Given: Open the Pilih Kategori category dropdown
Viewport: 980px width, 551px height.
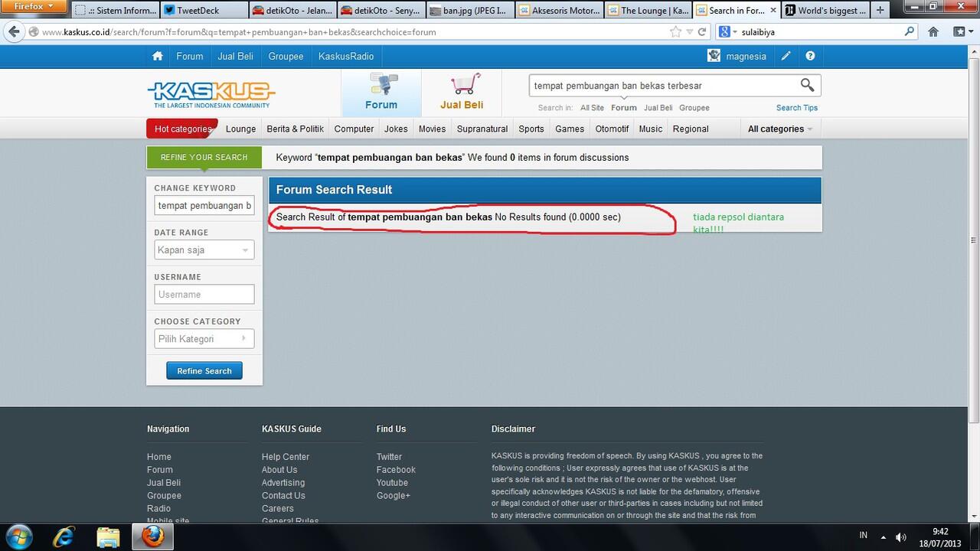Looking at the screenshot, I should [204, 339].
